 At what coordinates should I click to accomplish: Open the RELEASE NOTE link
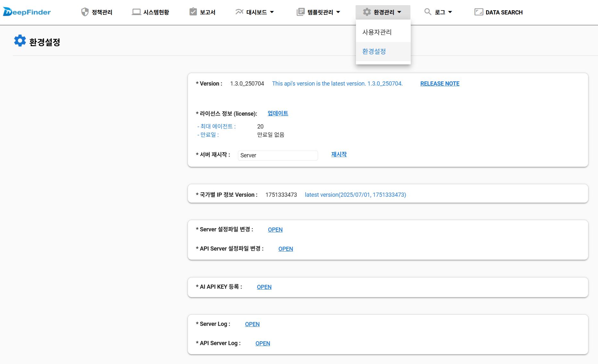tap(440, 84)
